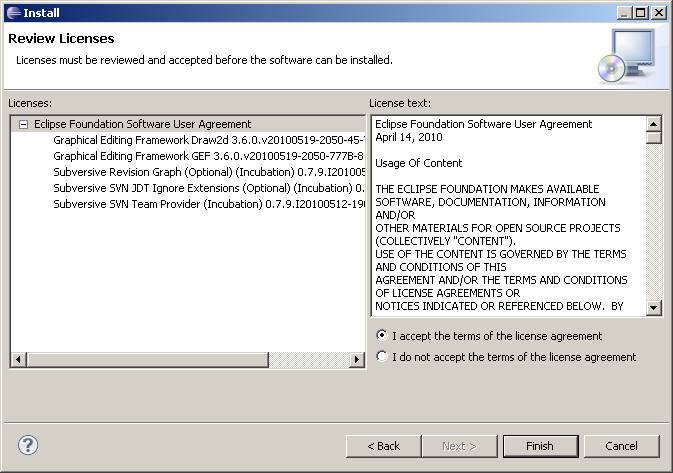This screenshot has width=673, height=473.
Task: Select Eclipse Foundation Software User Agreement entry
Action: pos(142,124)
